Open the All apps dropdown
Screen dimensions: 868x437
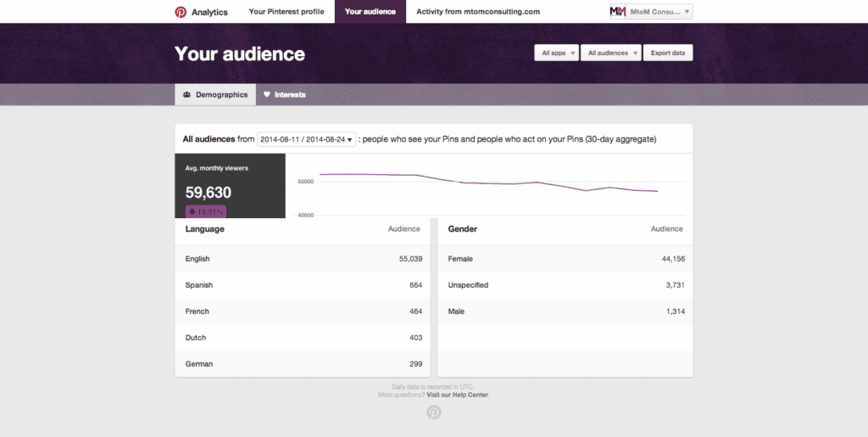[556, 53]
